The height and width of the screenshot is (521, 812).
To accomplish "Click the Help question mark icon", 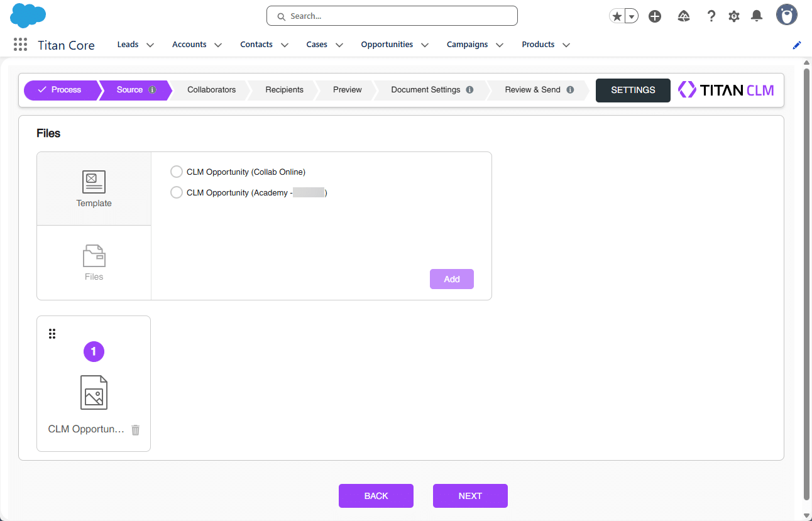I will [711, 16].
